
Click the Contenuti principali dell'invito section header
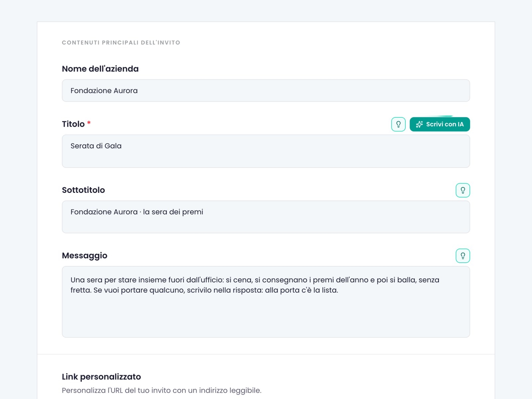[x=121, y=43]
